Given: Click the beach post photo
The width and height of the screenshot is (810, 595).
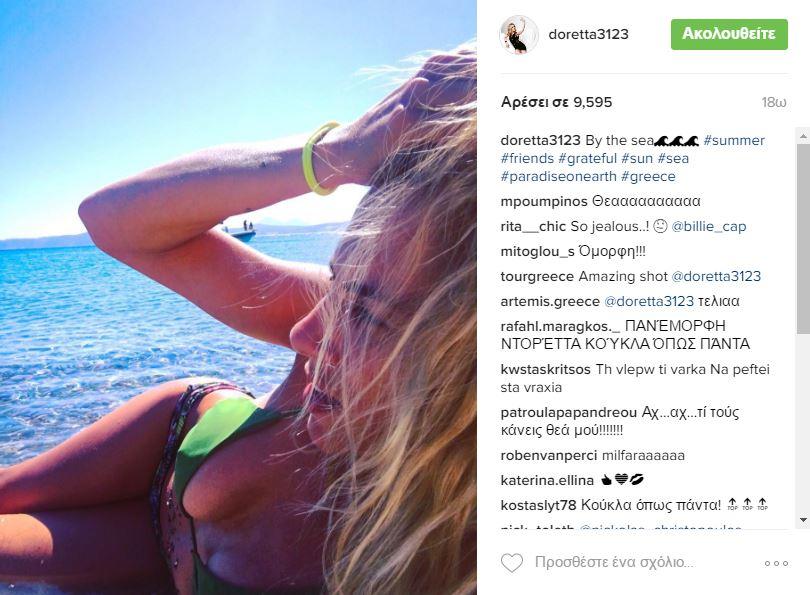Looking at the screenshot, I should [238, 298].
